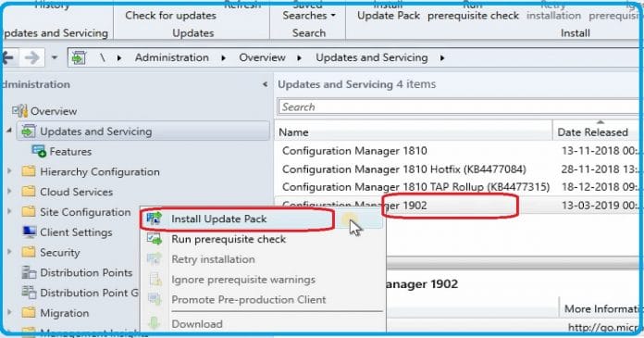Expand the Hierarchy Configuration tree node
The width and height of the screenshot is (644, 338).
tap(9, 171)
